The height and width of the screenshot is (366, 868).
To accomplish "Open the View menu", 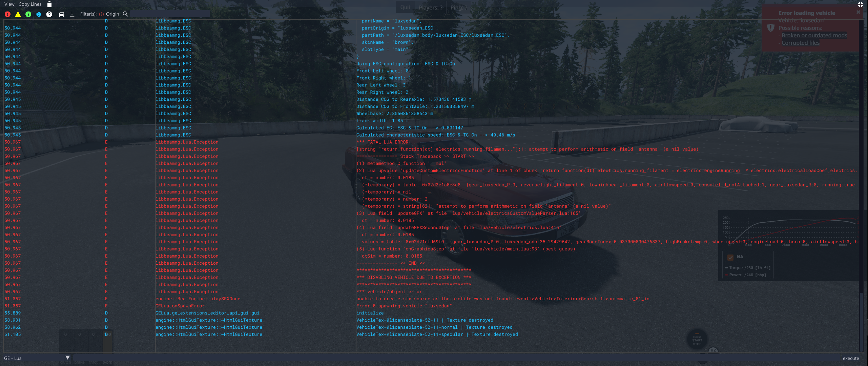I will tap(9, 4).
